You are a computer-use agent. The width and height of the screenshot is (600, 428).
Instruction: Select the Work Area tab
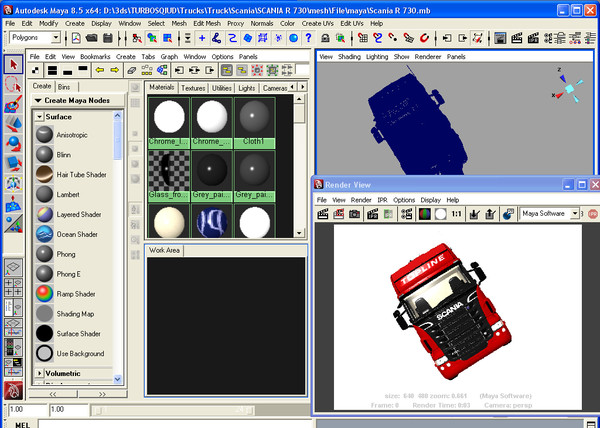pos(164,250)
